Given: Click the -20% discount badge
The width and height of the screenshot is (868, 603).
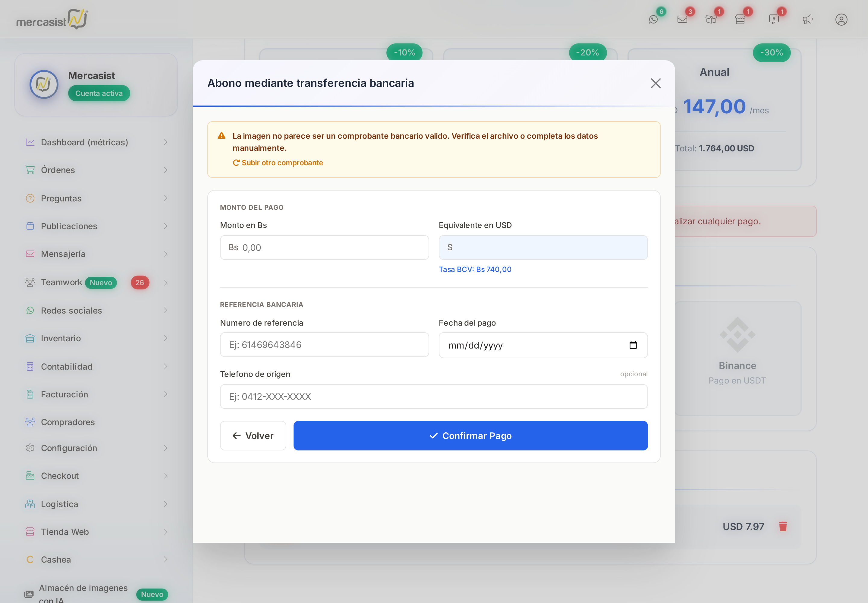Looking at the screenshot, I should (x=587, y=52).
